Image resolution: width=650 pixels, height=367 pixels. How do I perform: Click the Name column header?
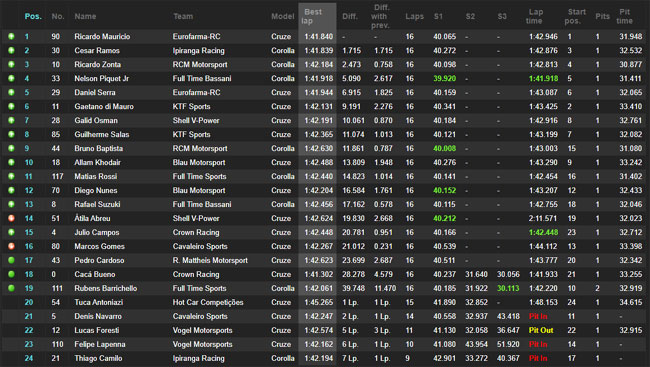(x=85, y=16)
